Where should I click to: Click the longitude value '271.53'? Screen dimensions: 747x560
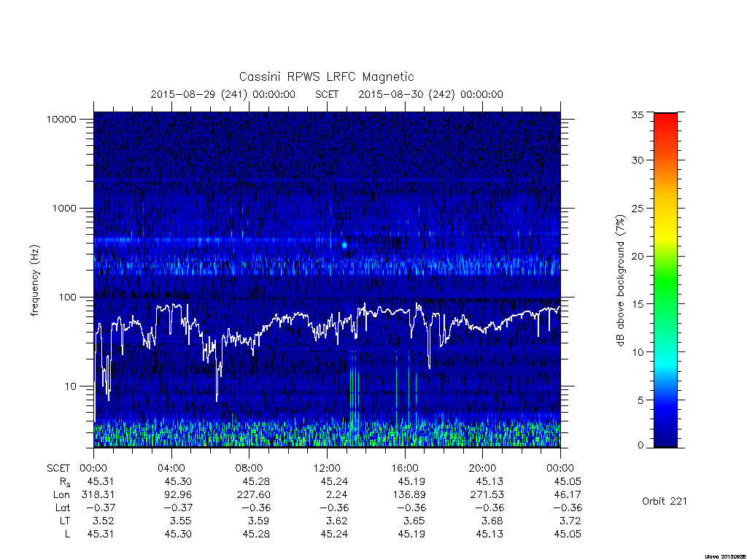(487, 495)
